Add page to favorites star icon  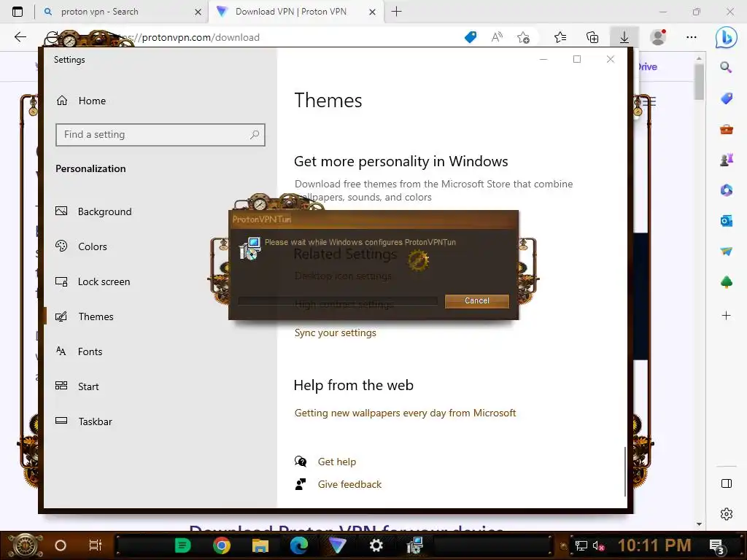524,37
